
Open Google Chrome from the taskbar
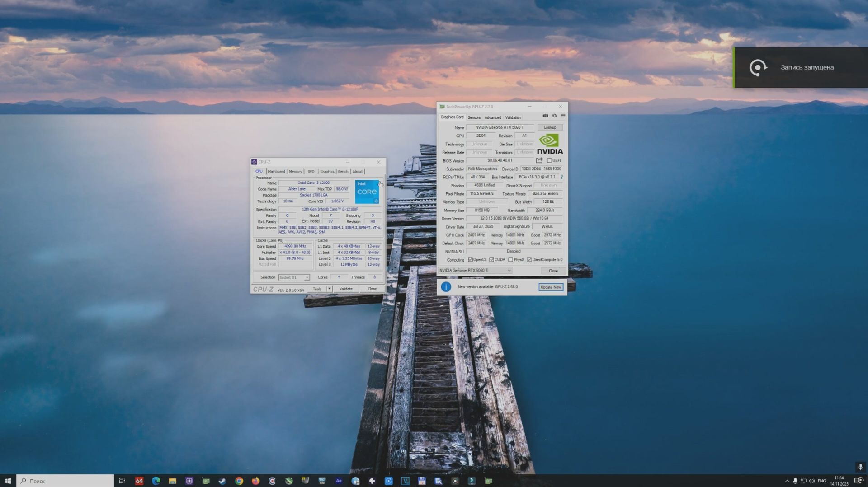coord(239,481)
